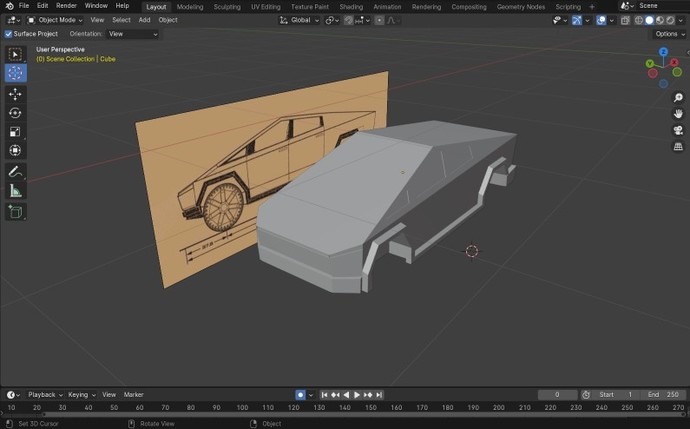Switch to the Geometry Nodes tab
The width and height of the screenshot is (690, 429).
(521, 7)
